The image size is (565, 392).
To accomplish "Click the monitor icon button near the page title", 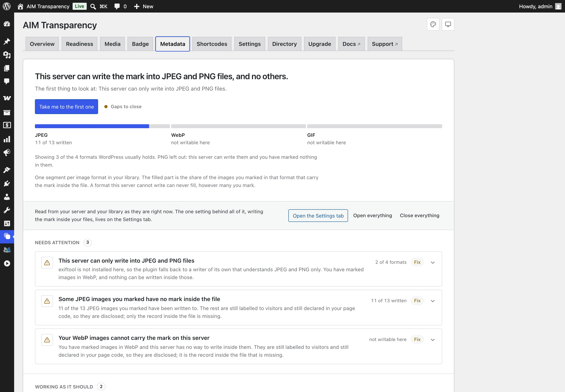I will tap(448, 24).
